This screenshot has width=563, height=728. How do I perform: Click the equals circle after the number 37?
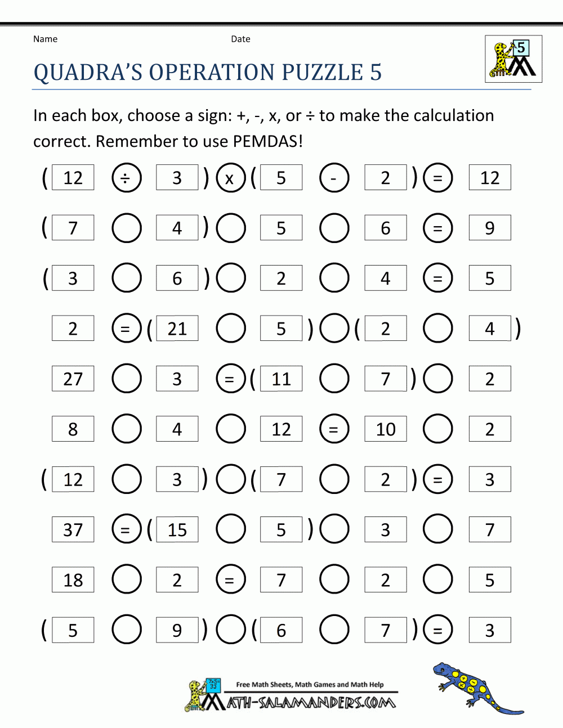[x=126, y=530]
